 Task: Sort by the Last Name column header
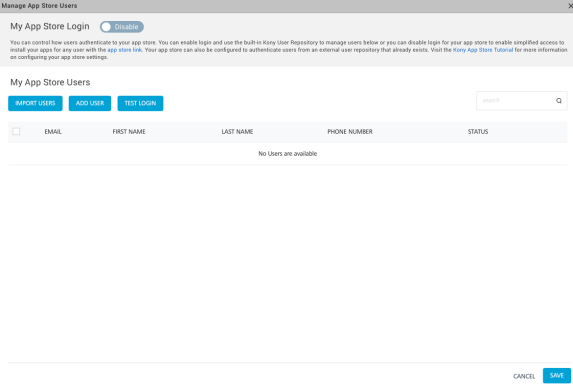pos(237,132)
